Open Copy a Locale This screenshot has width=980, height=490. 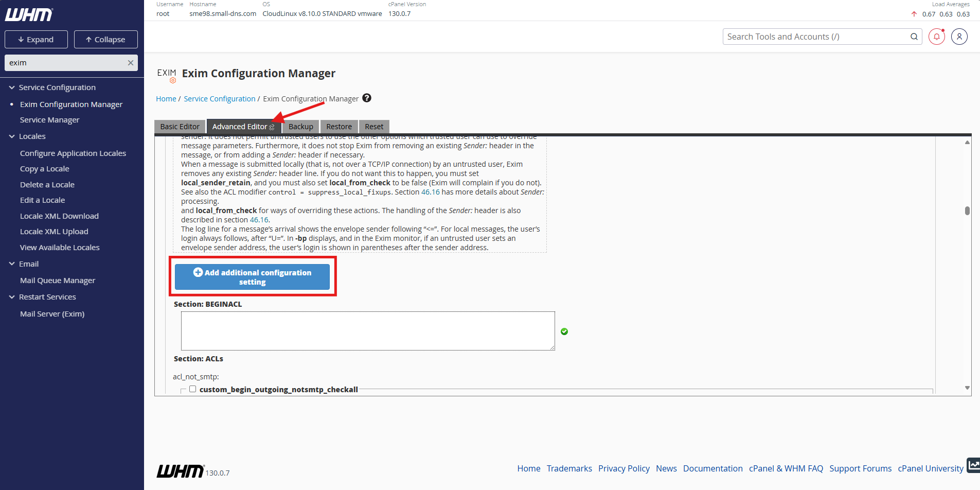[44, 169]
